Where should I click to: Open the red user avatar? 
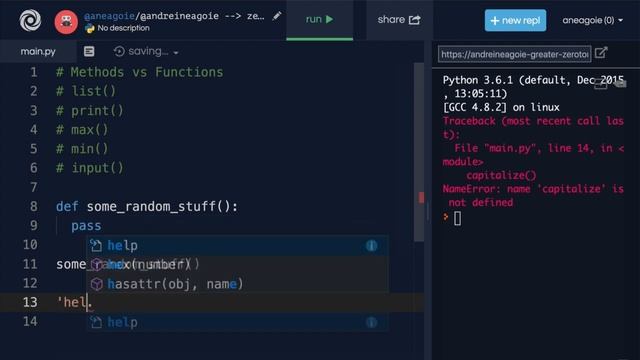click(x=66, y=22)
